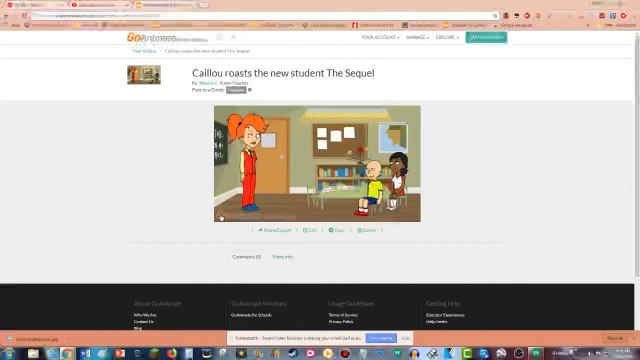Image resolution: width=640 pixels, height=360 pixels.
Task: Click the Share/Export link
Action: tap(275, 230)
